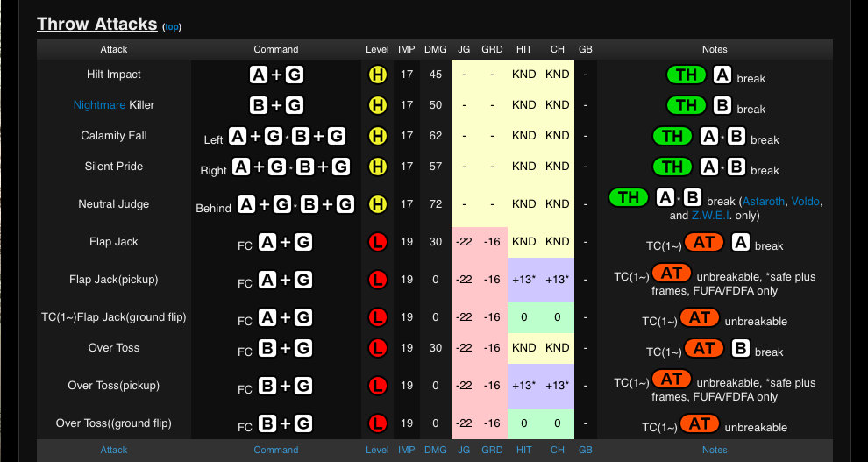Click the green TH badge in Neutral Judge notes

point(629,197)
